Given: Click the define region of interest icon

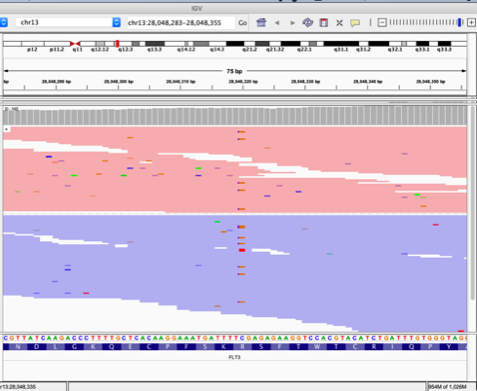Looking at the screenshot, I should pos(323,23).
